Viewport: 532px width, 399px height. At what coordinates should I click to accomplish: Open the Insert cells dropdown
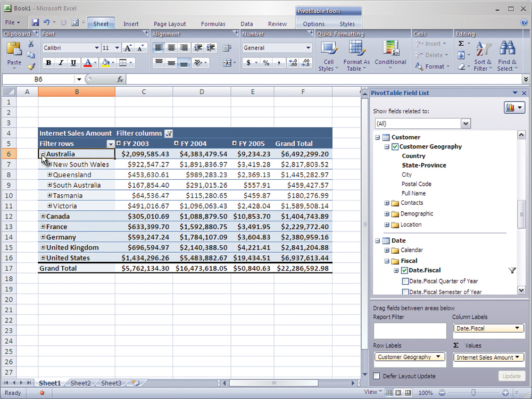click(x=431, y=44)
